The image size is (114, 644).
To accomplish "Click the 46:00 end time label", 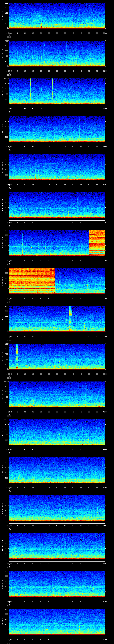I will point(105,639).
